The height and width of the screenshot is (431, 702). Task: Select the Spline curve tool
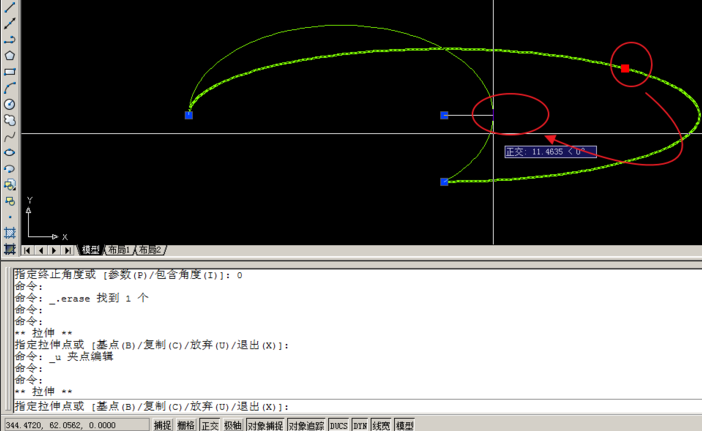[x=9, y=136]
